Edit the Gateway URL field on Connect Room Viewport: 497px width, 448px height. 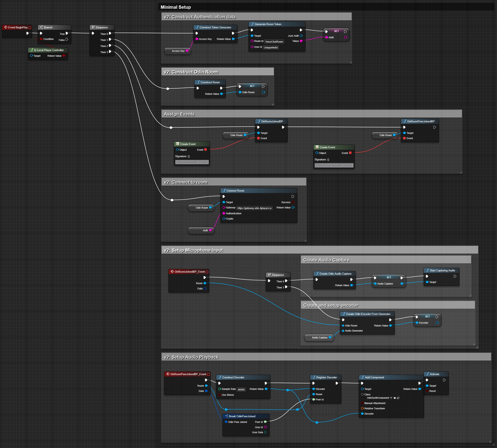[254, 208]
